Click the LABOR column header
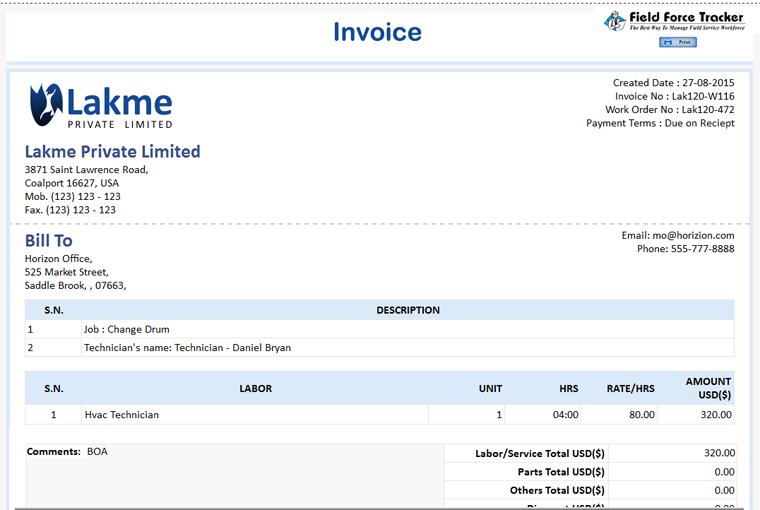The image size is (760, 510). click(x=255, y=388)
